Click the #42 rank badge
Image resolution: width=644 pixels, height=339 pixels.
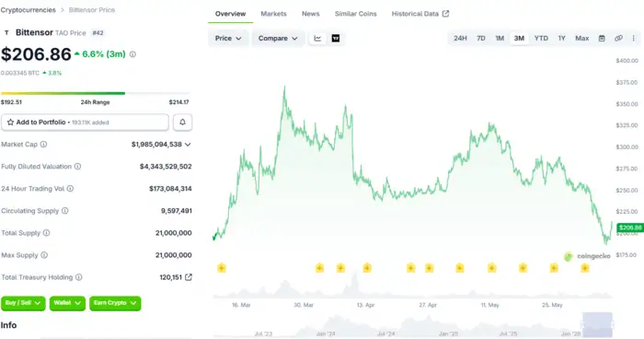click(98, 33)
